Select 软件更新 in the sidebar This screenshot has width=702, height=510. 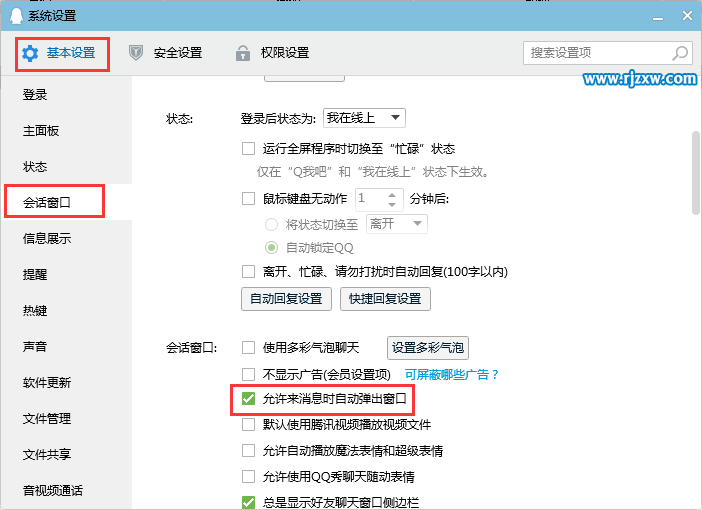click(66, 383)
